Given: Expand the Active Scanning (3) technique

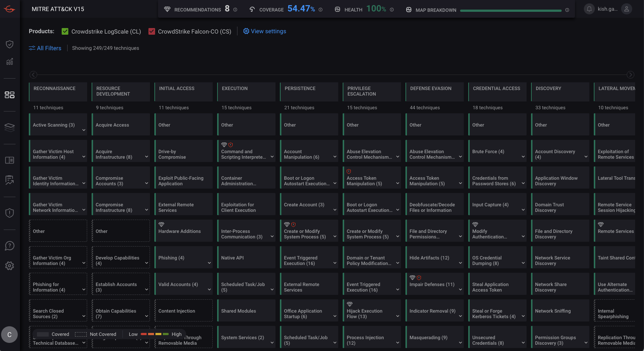Looking at the screenshot, I should pyautogui.click(x=84, y=130).
